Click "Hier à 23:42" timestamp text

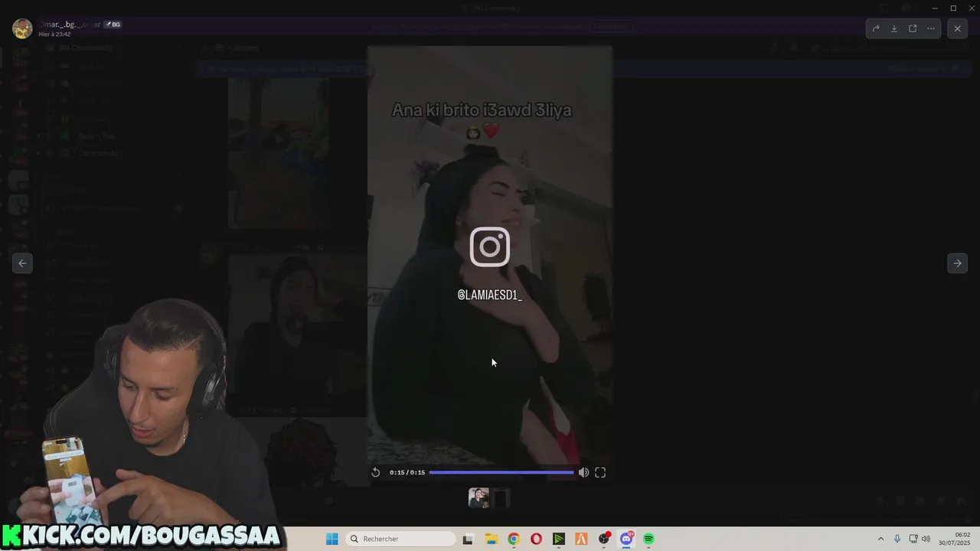coord(55,34)
